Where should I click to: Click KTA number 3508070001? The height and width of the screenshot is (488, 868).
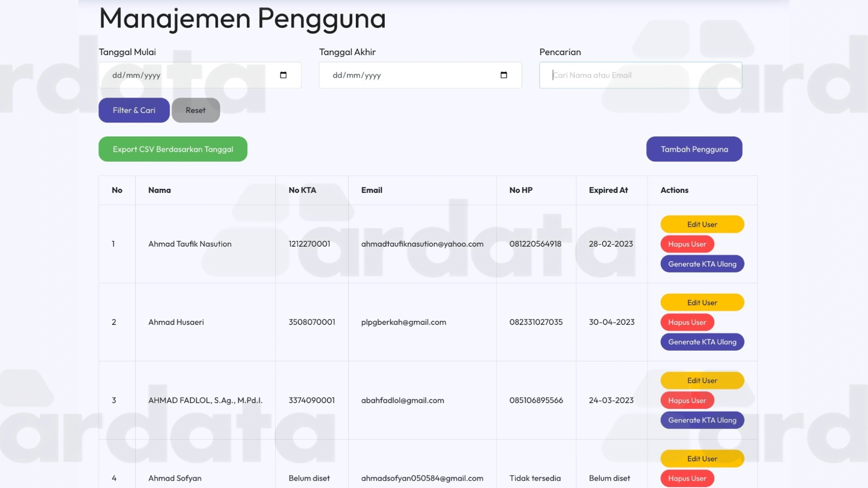coord(312,322)
